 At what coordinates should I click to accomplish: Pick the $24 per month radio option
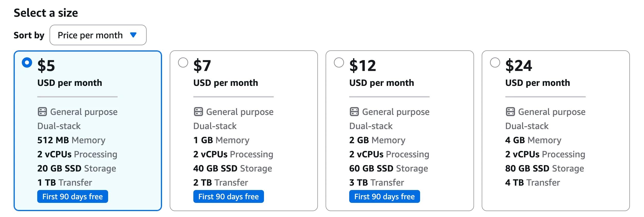(x=495, y=62)
